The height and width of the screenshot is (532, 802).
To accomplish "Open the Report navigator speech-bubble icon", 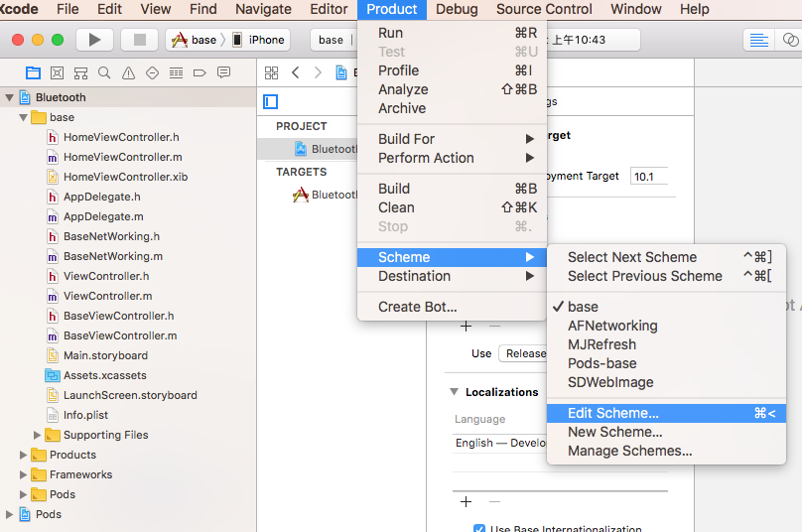I will pyautogui.click(x=223, y=72).
